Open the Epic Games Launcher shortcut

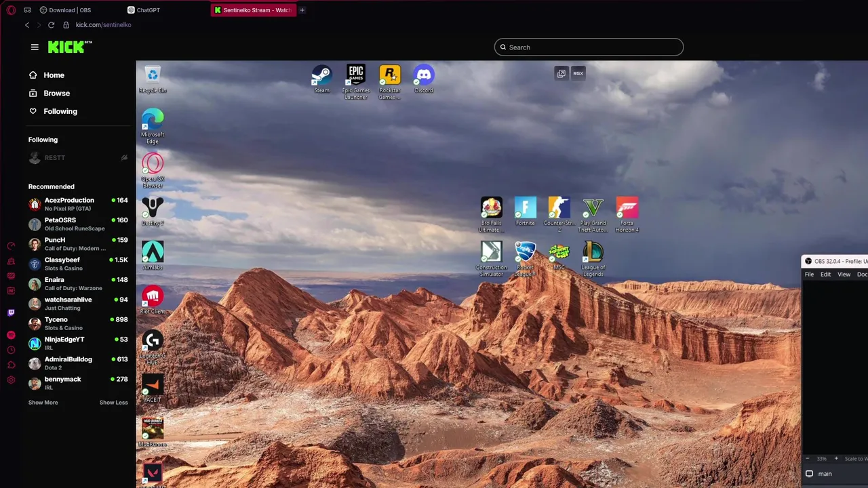pos(356,82)
